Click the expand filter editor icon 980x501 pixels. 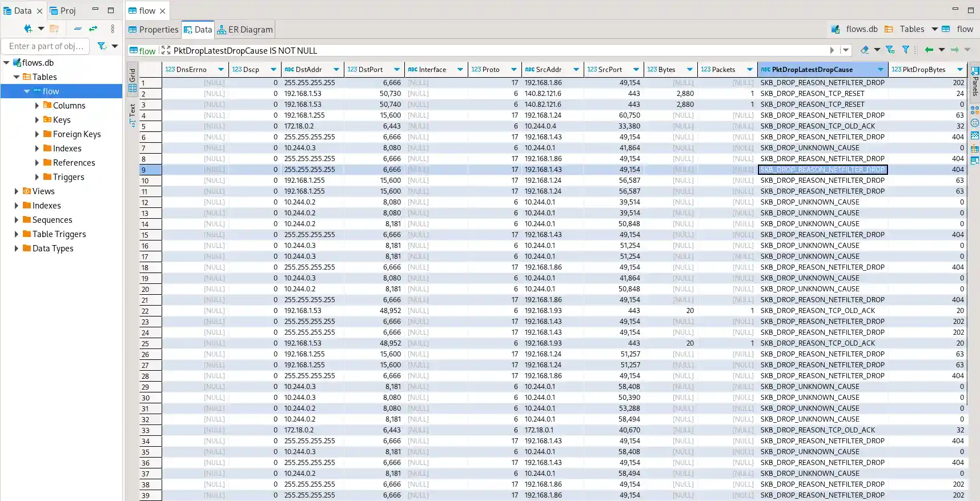166,50
